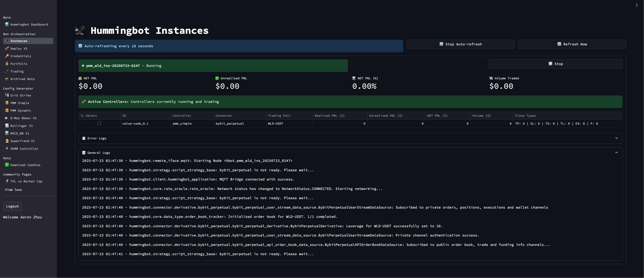
Task: Click the bar chart icon beside MACD_BB V1
Action: coord(7,133)
